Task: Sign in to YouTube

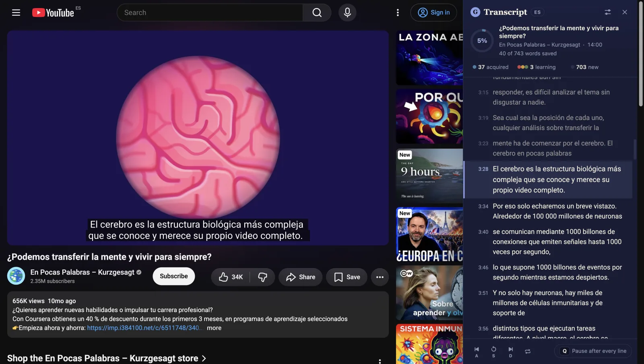Action: (x=433, y=12)
